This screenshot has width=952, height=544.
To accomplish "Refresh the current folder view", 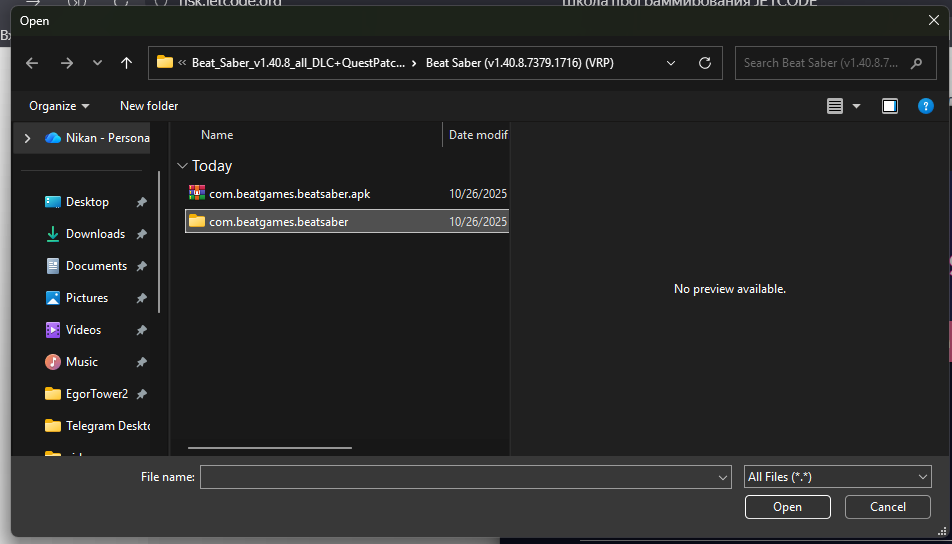I will point(705,63).
